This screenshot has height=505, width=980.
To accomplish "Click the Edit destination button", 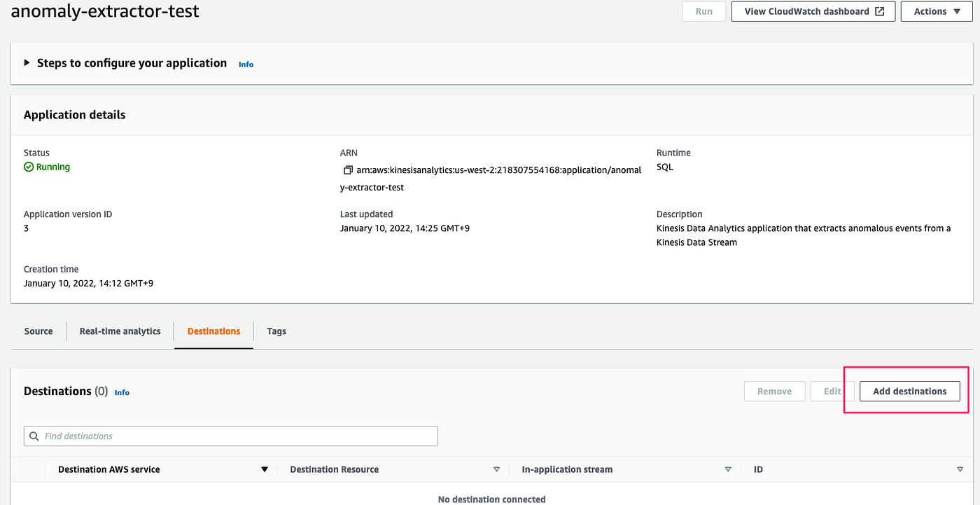I will point(832,392).
